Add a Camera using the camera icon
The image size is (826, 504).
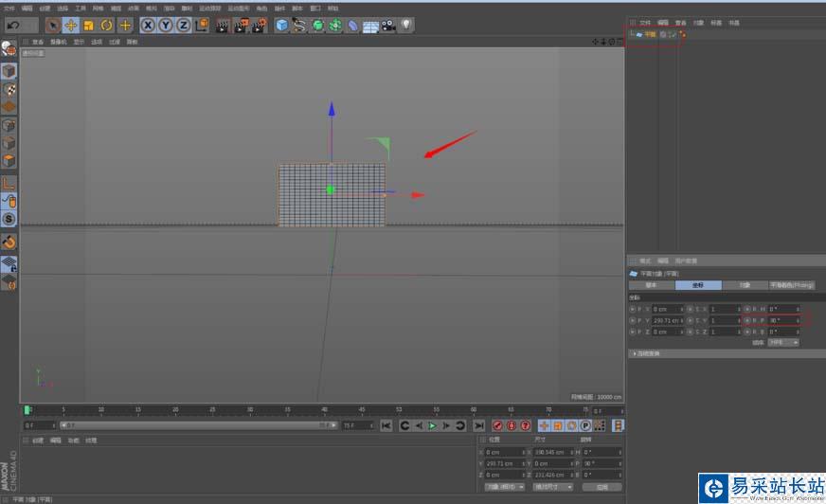[x=388, y=25]
